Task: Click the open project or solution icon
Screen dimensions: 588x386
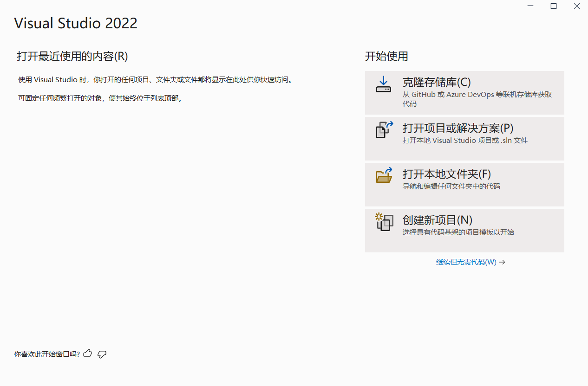Action: pyautogui.click(x=384, y=130)
